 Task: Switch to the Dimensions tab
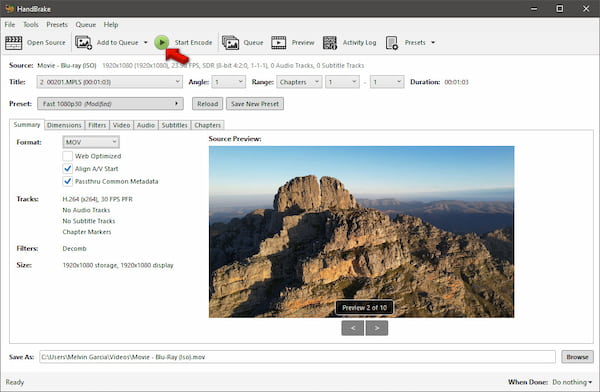tap(64, 125)
